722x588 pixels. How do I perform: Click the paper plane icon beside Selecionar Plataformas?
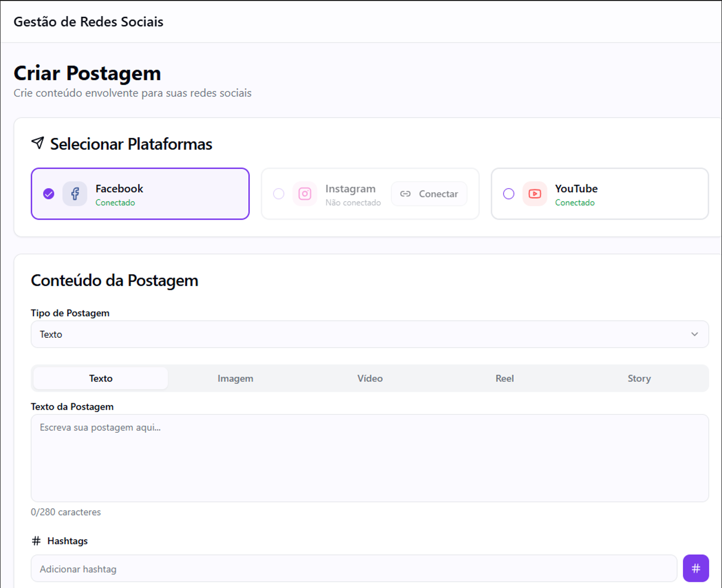tap(38, 143)
